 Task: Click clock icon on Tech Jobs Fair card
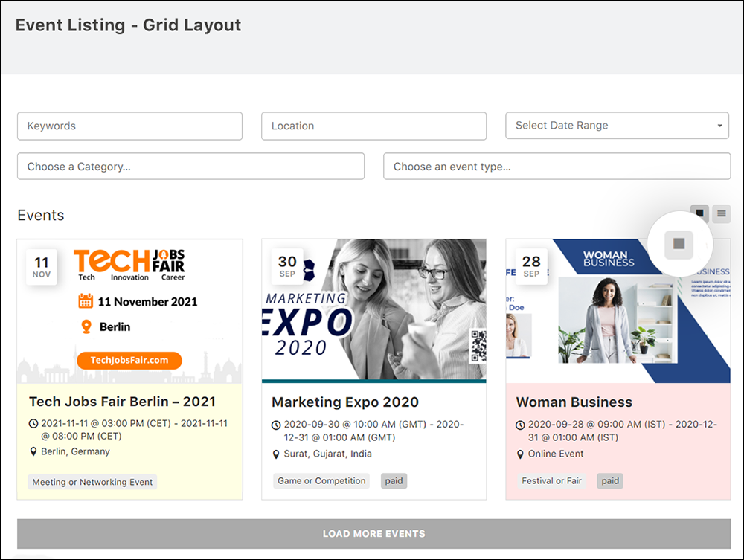(33, 424)
